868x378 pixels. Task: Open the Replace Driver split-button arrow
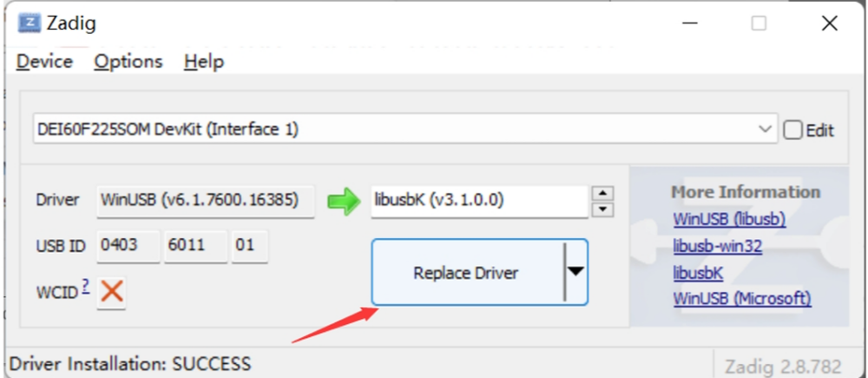point(575,272)
